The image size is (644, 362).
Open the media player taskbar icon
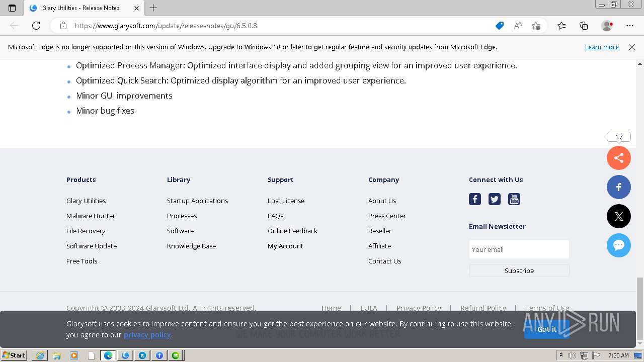pyautogui.click(x=74, y=355)
